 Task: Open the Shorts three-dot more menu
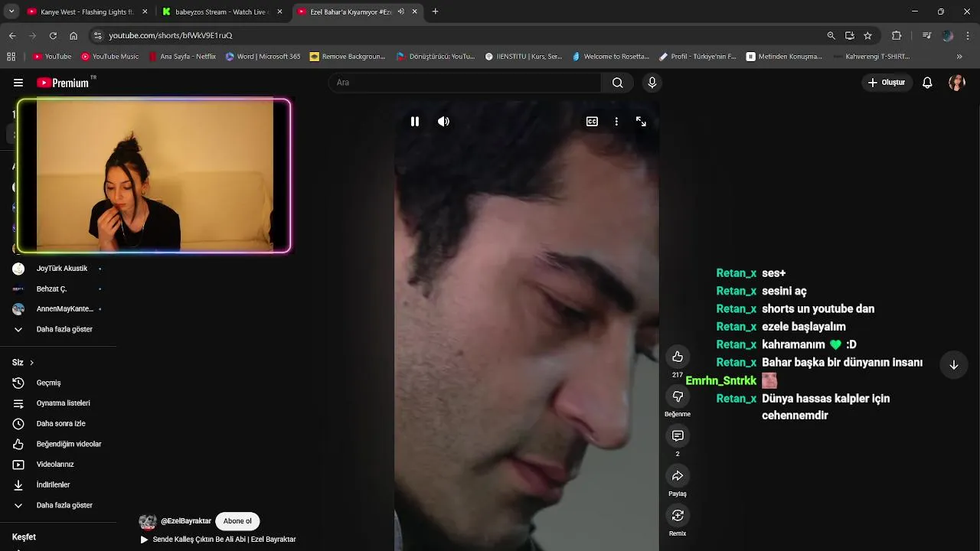pos(616,122)
